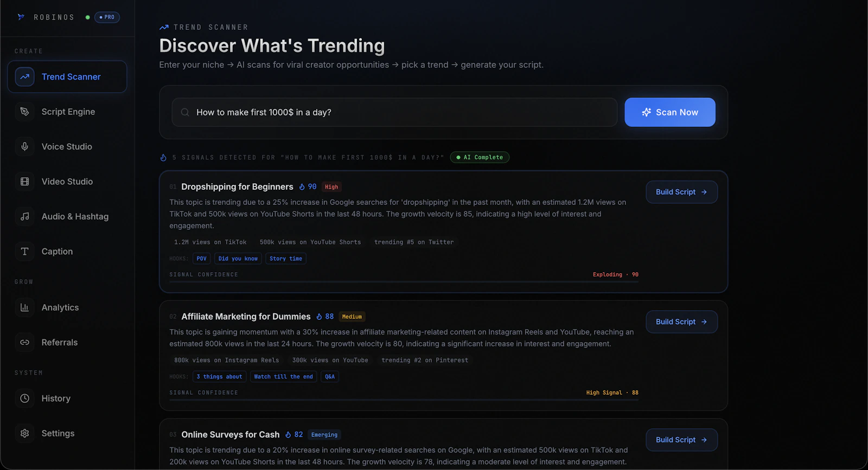Click the High tag on Dropshipping
Viewport: 868px width, 470px height.
pos(331,186)
